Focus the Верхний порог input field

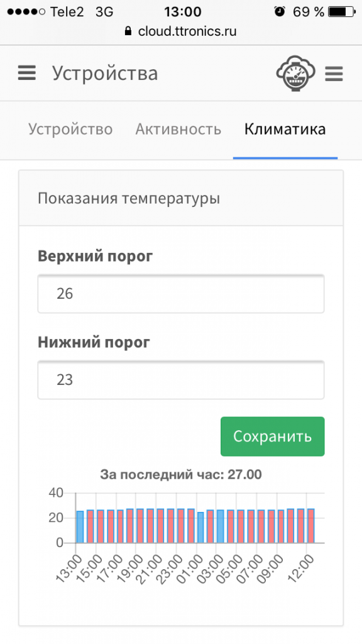[181, 294]
